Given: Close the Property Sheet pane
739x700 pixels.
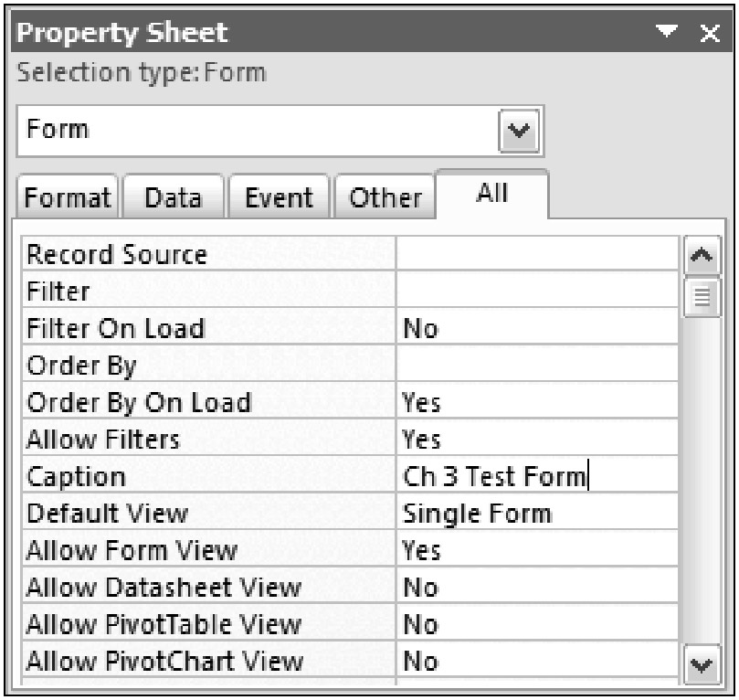Looking at the screenshot, I should (710, 35).
